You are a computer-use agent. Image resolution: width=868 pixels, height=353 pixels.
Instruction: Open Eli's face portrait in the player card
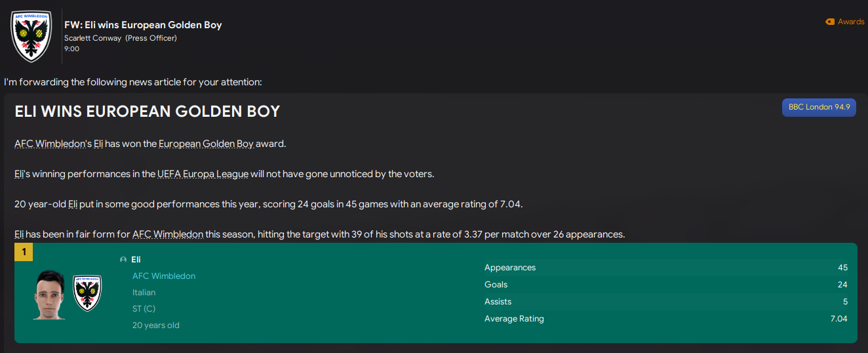pyautogui.click(x=50, y=295)
